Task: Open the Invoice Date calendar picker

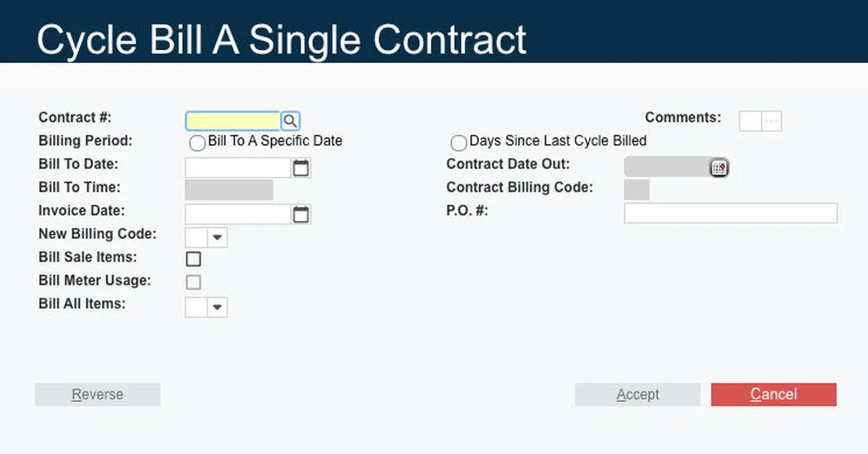Action: click(x=301, y=214)
